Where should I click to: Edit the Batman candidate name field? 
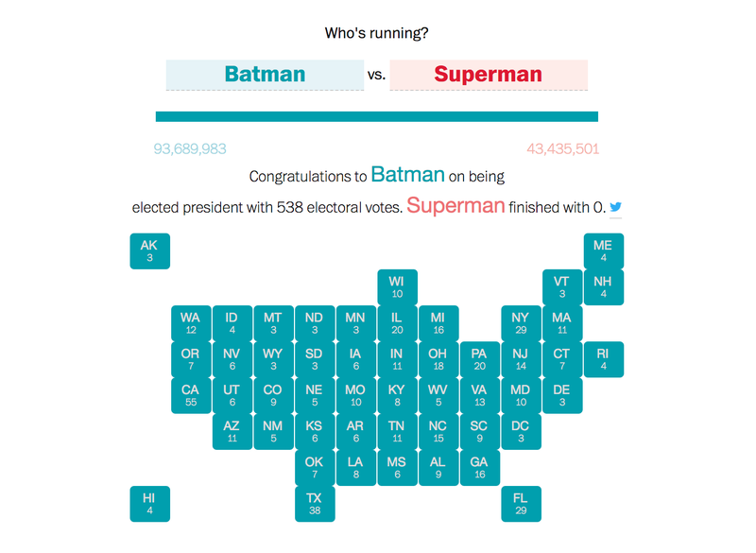tap(265, 75)
